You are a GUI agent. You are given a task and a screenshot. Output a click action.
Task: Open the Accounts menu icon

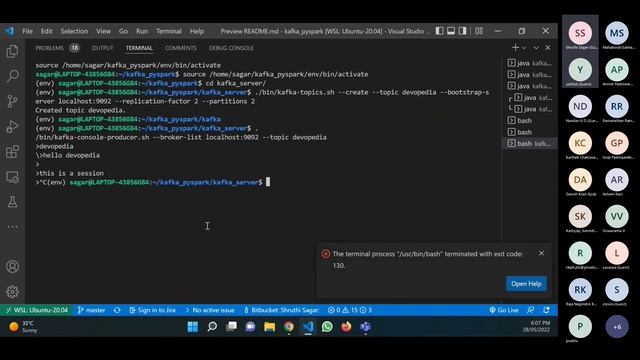coord(12,267)
